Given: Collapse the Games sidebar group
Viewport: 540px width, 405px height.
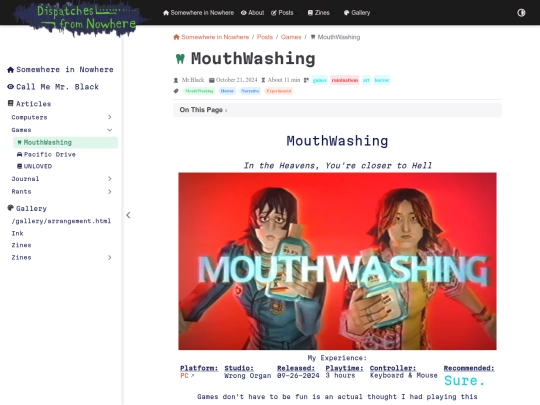Looking at the screenshot, I should pos(61,130).
